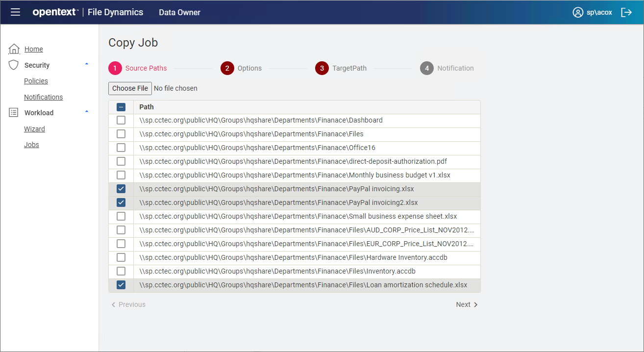The width and height of the screenshot is (644, 352).
Task: Open the hamburger navigation menu
Action: point(15,12)
